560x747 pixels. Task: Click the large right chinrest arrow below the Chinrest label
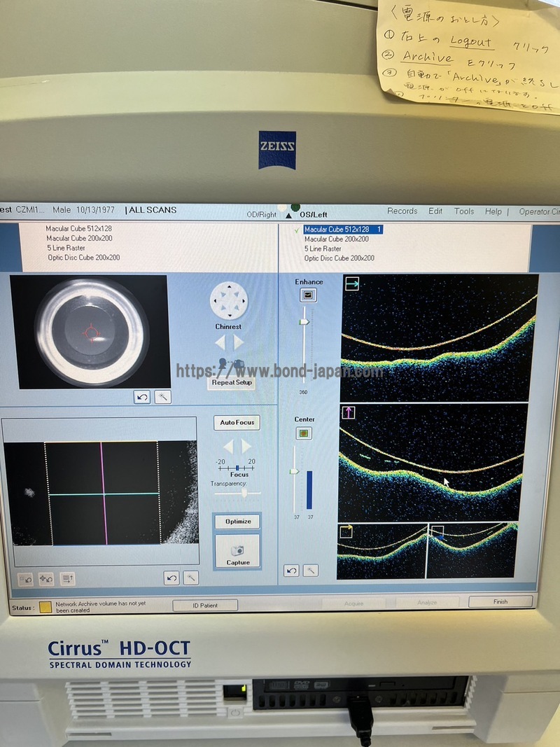tap(238, 342)
